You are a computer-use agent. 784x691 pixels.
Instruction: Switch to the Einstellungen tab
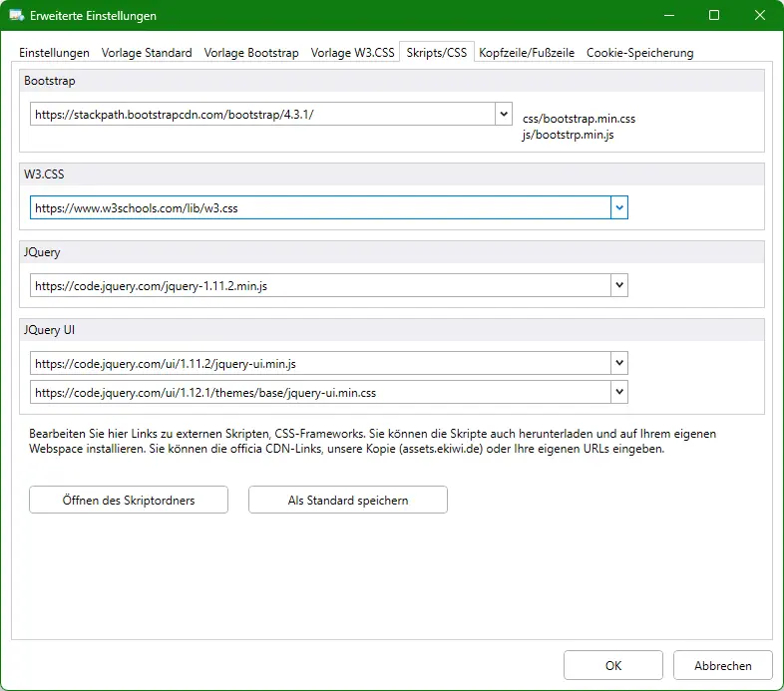pyautogui.click(x=55, y=53)
